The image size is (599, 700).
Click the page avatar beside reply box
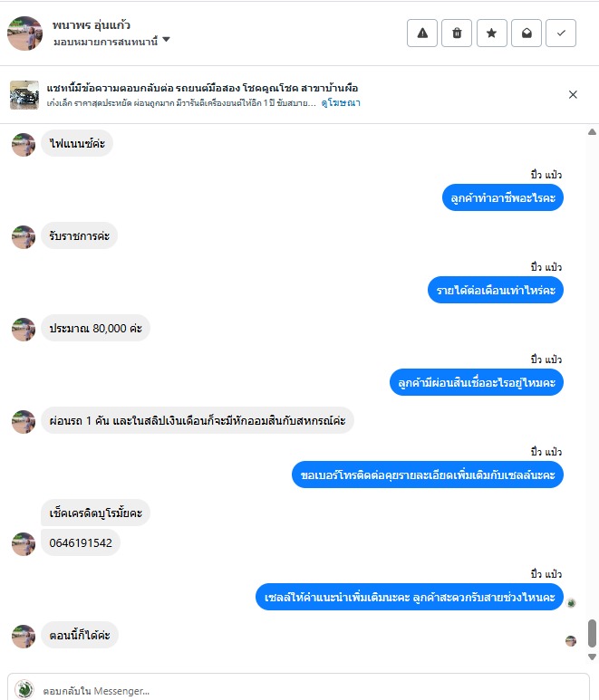24,689
